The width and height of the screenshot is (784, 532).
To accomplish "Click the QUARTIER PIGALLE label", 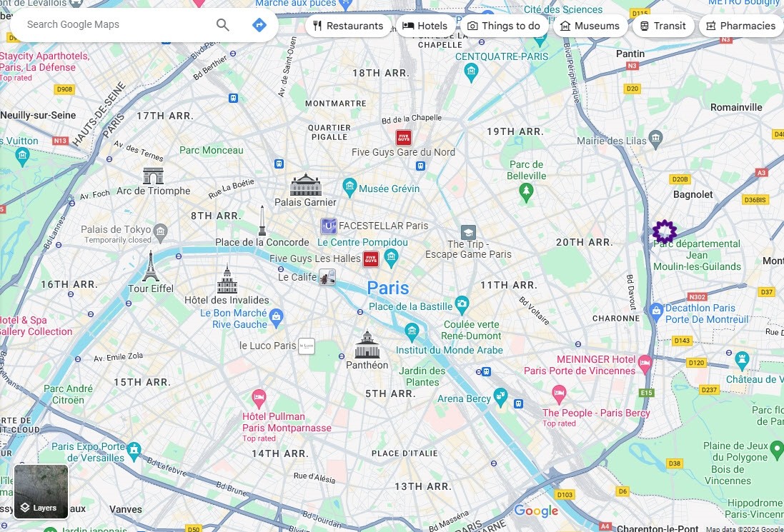I will (329, 132).
